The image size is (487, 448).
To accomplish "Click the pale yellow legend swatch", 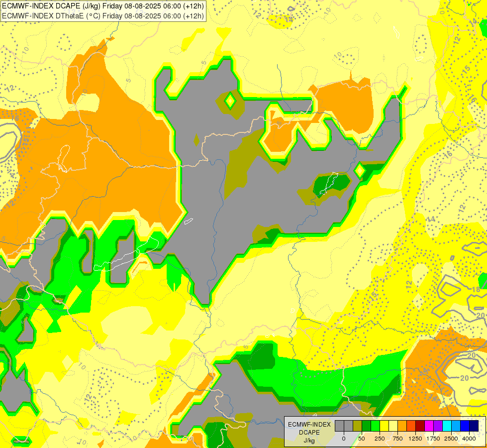I will (393, 426).
